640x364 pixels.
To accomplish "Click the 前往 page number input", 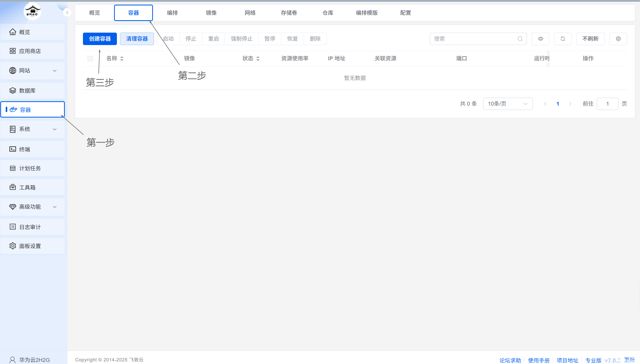I will coord(608,104).
